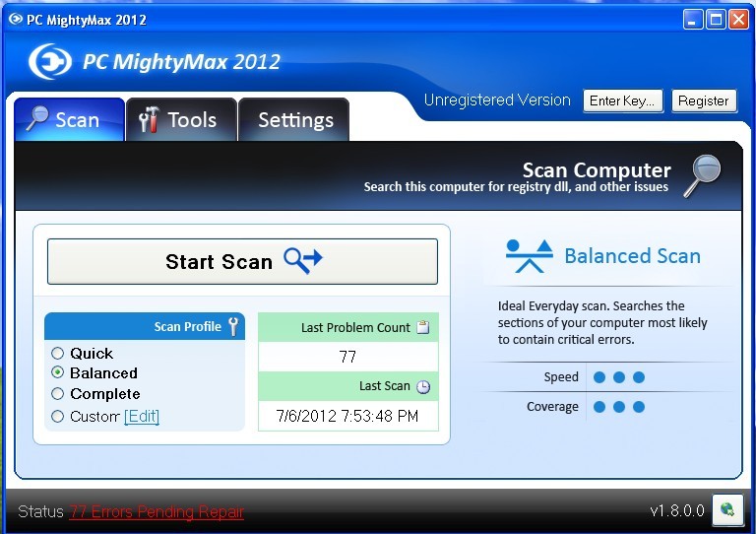The height and width of the screenshot is (534, 756).
Task: Click the Speed rating dots
Action: point(619,376)
